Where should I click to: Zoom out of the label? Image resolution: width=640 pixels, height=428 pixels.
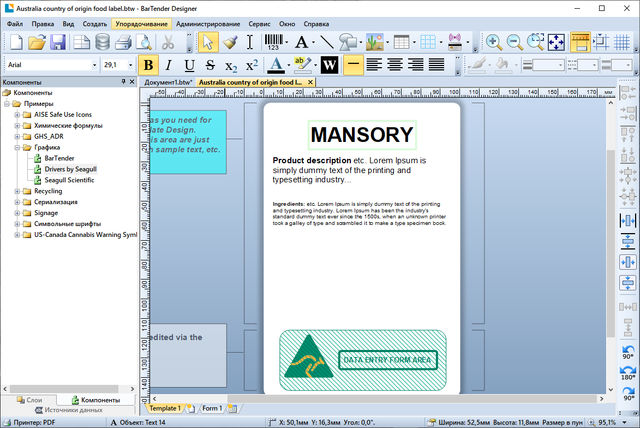coord(515,42)
